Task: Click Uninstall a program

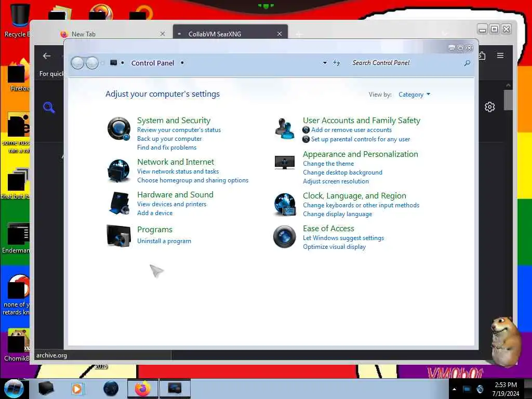Action: coord(164,241)
